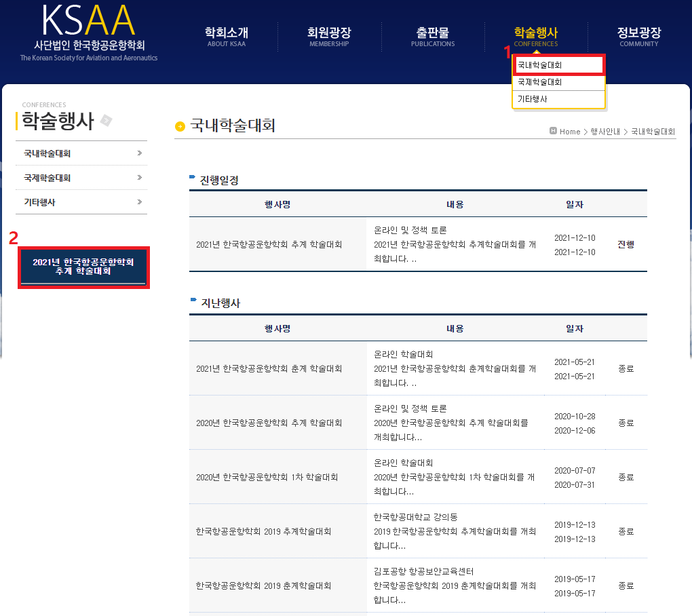Select 국내학술대회 in the dropdown menu
Image resolution: width=692 pixels, height=616 pixels.
(x=558, y=65)
